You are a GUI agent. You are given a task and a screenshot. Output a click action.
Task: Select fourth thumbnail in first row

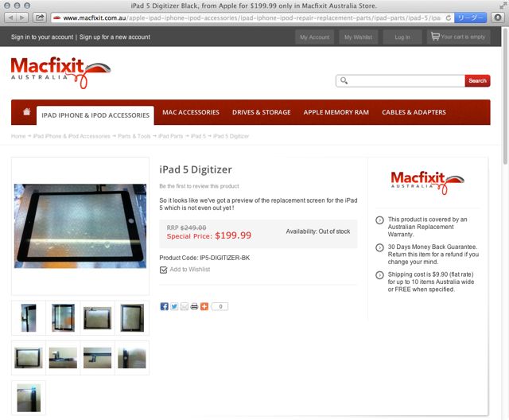tap(132, 317)
